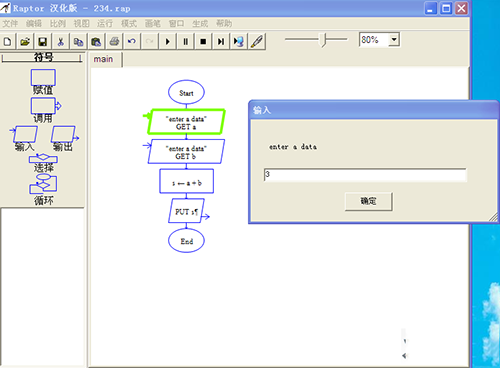
Task: Open the 运行 menu
Action: point(105,24)
